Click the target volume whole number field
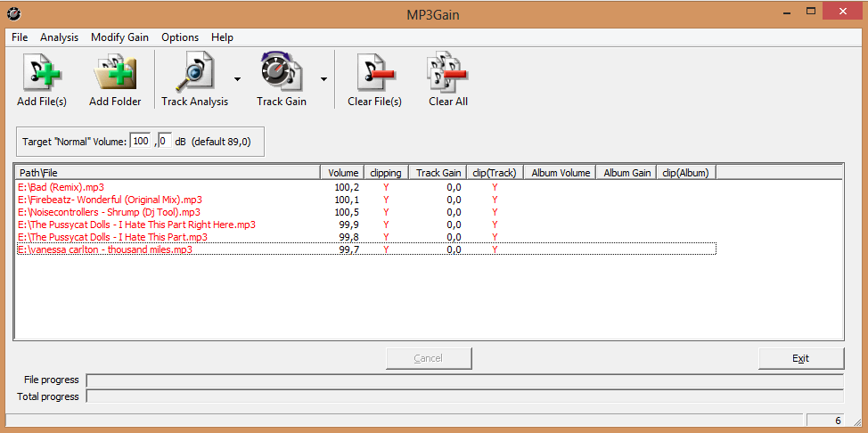This screenshot has height=433, width=868. (x=140, y=141)
